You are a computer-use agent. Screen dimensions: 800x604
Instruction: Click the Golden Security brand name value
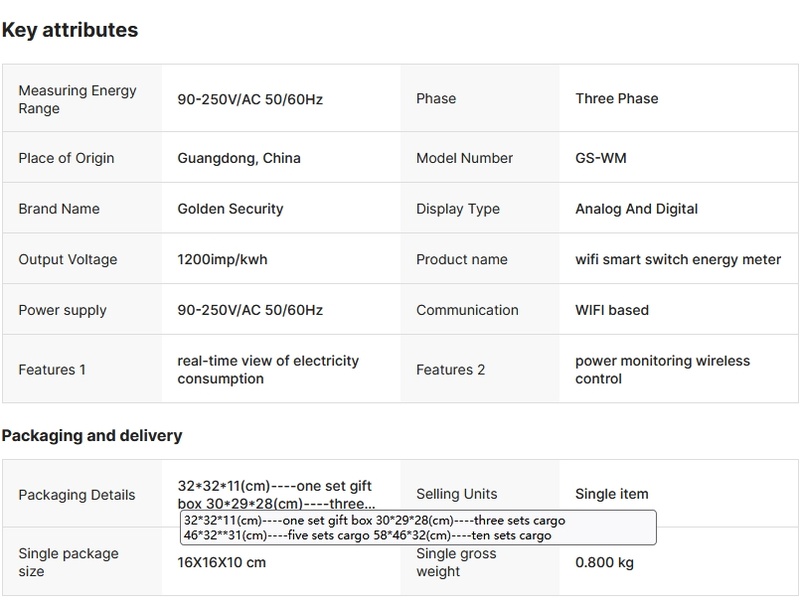(230, 209)
